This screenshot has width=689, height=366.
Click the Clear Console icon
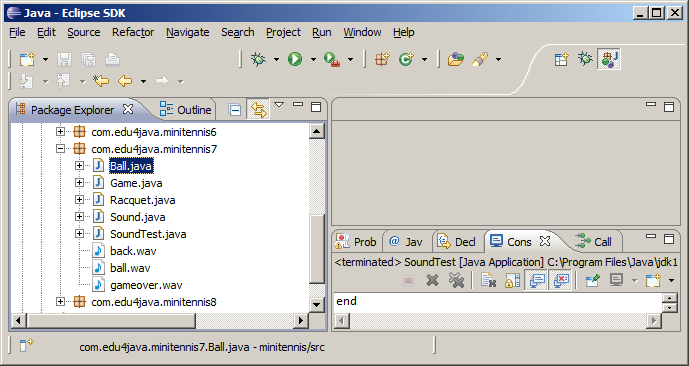pos(488,280)
